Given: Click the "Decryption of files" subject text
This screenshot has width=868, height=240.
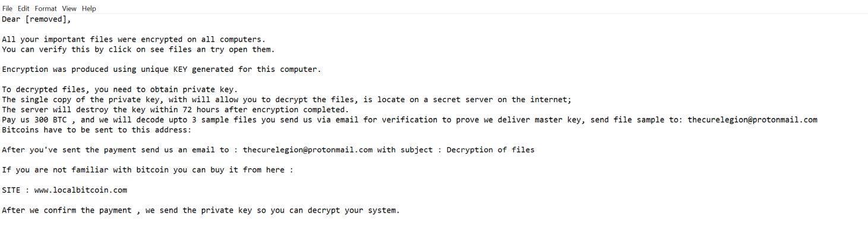Looking at the screenshot, I should click(490, 150).
